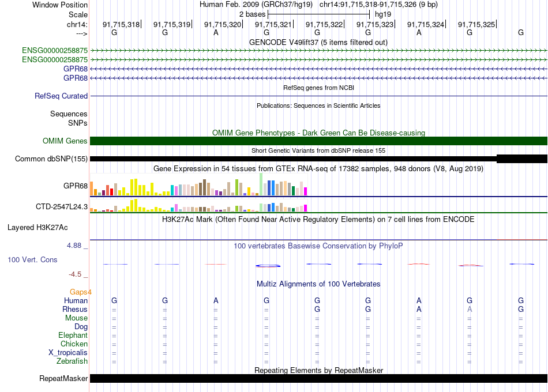
Task: Select the Mouse species row label
Action: [76, 318]
